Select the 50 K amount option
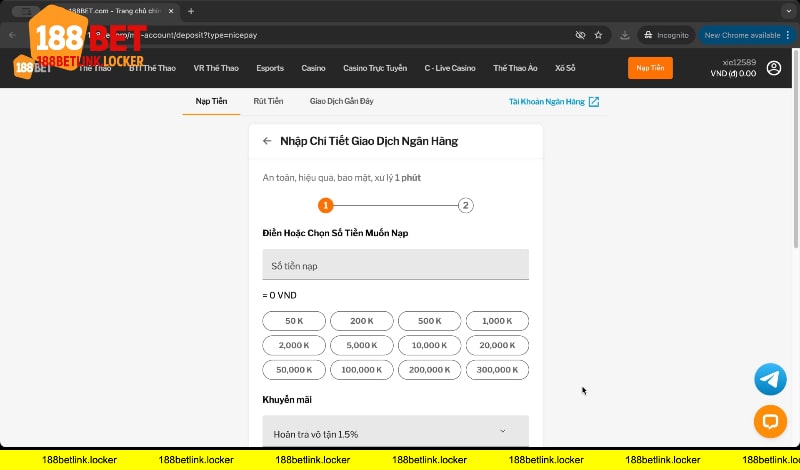The width and height of the screenshot is (800, 470). [x=294, y=321]
